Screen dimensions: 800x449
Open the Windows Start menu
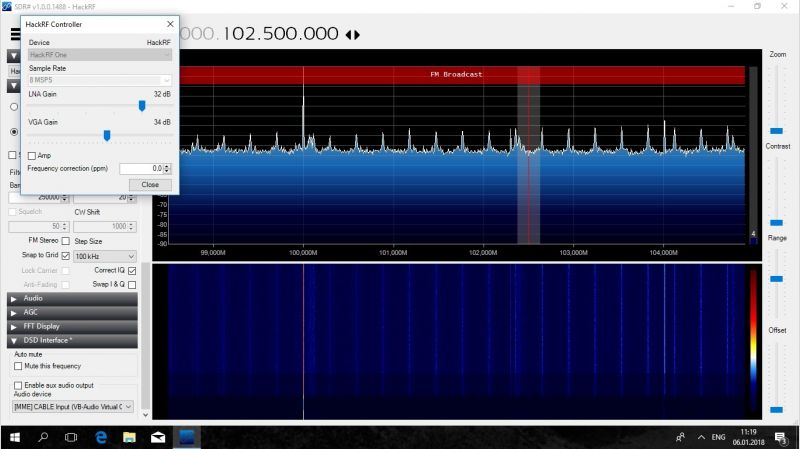[x=15, y=437]
